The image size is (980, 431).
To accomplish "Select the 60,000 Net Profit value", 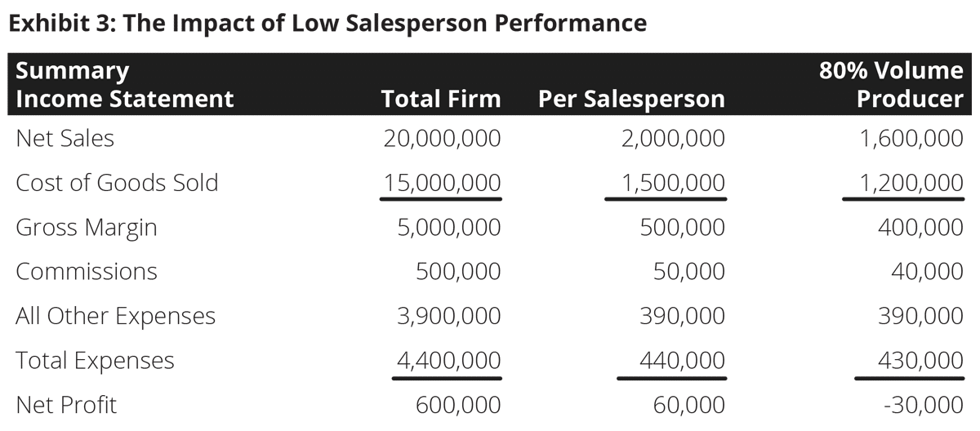I will pyautogui.click(x=688, y=404).
